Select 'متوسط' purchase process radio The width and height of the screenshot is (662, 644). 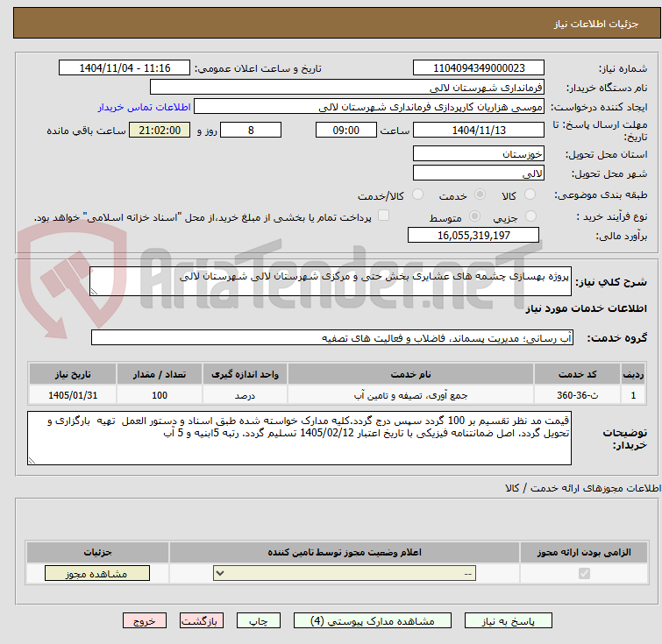[x=475, y=216]
